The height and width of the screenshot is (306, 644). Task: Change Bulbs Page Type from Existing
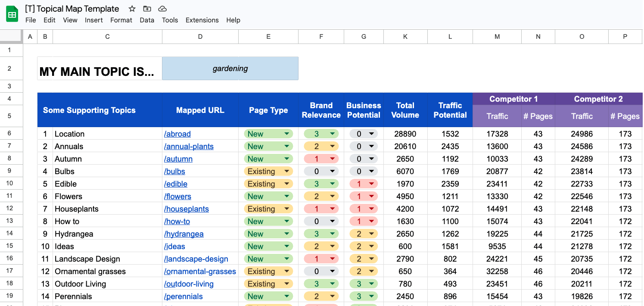tap(288, 171)
